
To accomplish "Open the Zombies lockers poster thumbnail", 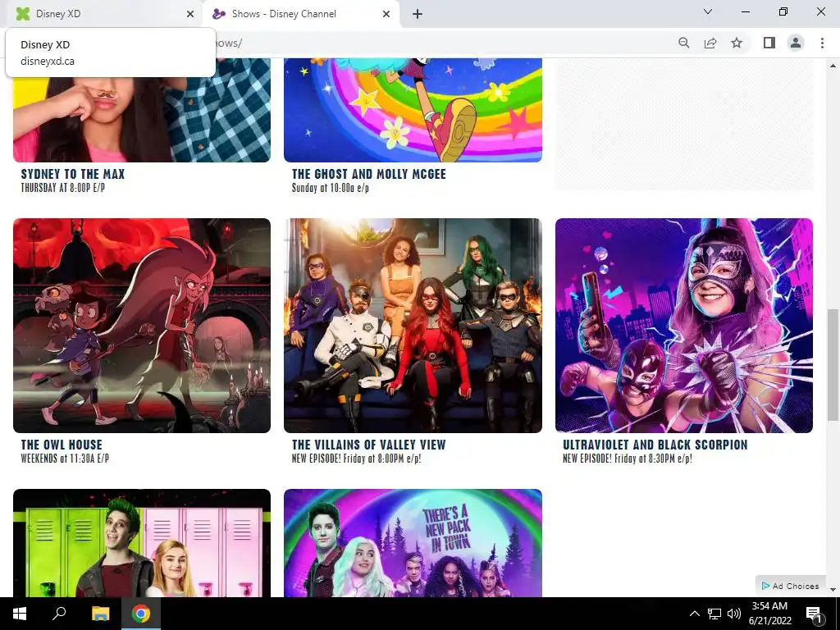I will point(142,543).
